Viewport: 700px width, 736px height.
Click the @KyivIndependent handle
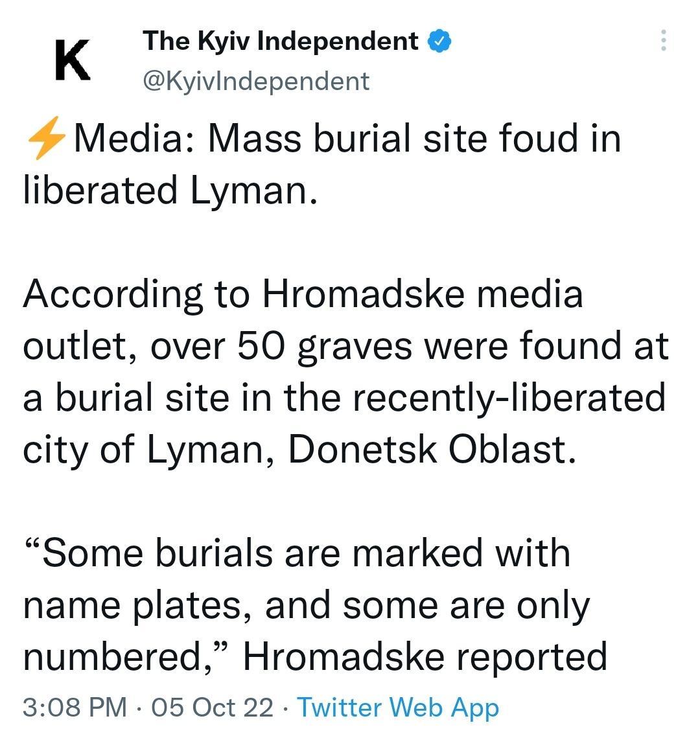click(x=257, y=81)
